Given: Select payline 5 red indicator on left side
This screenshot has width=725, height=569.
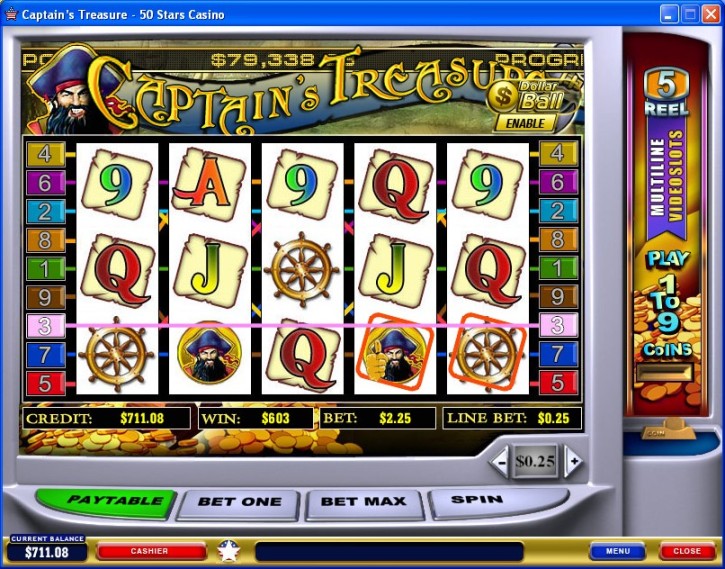Looking at the screenshot, I should click(x=45, y=383).
